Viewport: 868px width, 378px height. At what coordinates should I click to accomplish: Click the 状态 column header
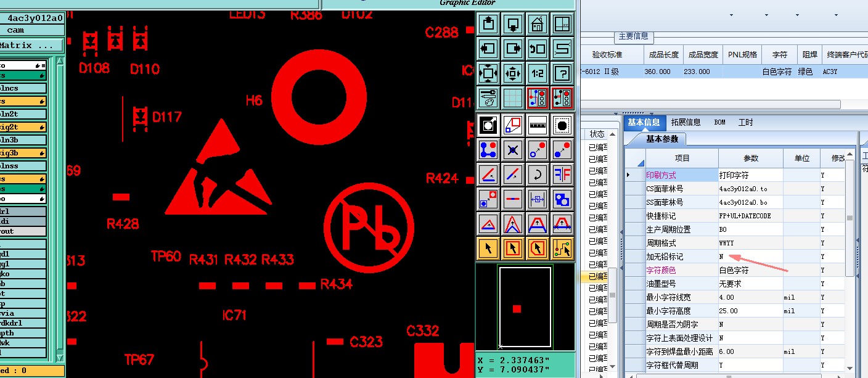pyautogui.click(x=597, y=134)
